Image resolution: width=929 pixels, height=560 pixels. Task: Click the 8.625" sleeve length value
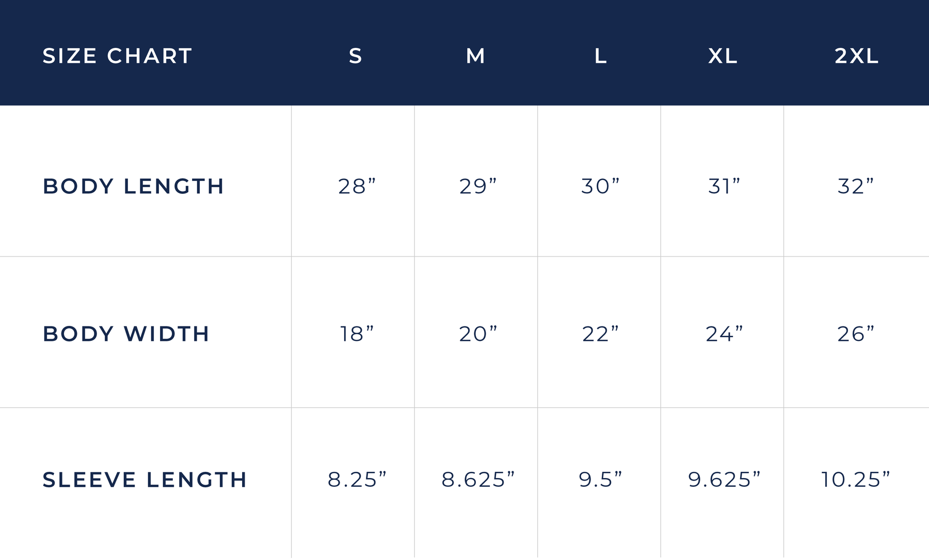(478, 480)
